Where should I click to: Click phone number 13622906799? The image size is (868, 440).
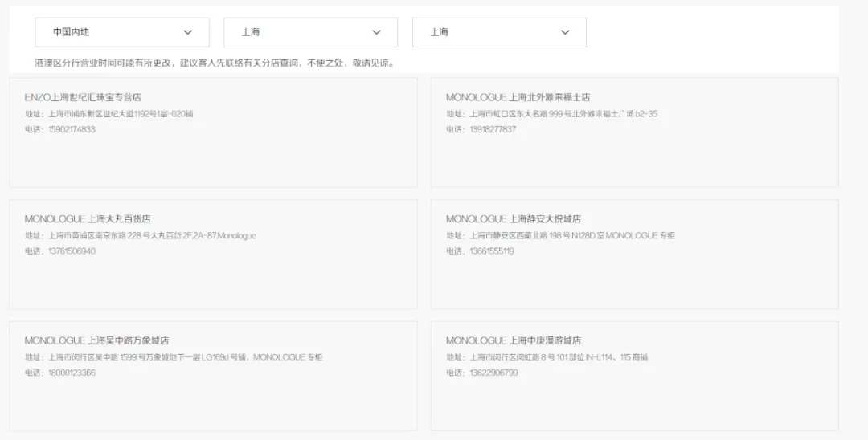click(x=493, y=373)
